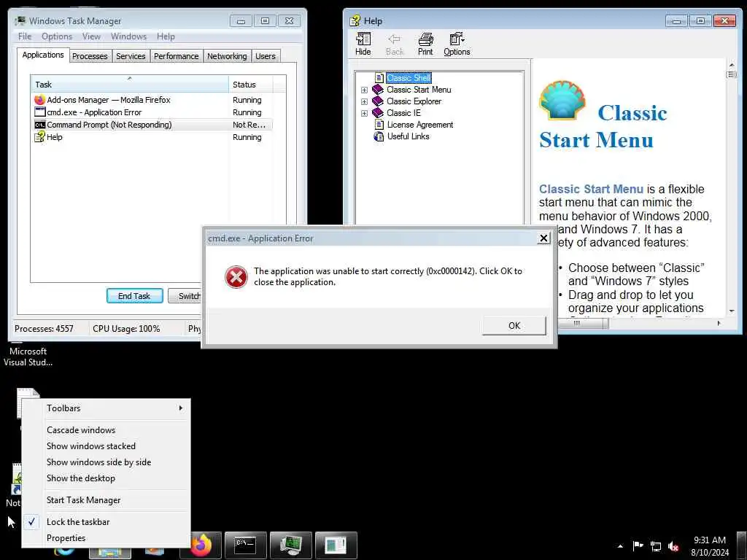Image resolution: width=747 pixels, height=560 pixels.
Task: Open the Windows menu in Task Manager
Action: (x=128, y=36)
